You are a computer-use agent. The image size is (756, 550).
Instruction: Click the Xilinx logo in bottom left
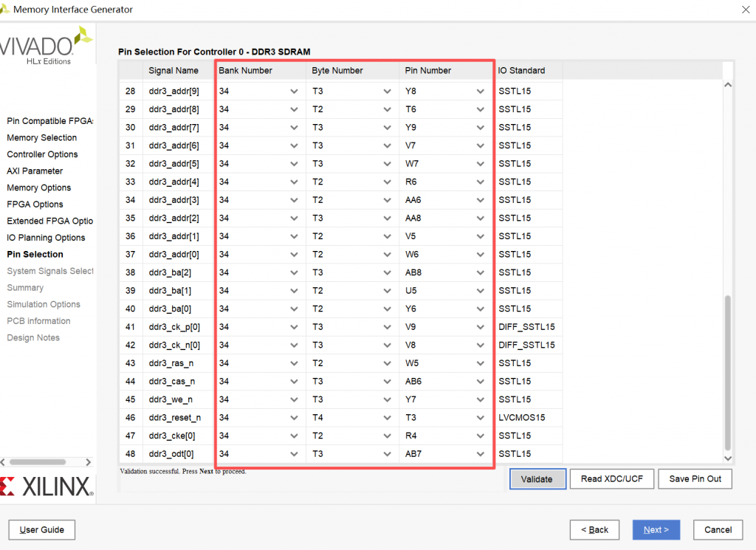pos(46,487)
